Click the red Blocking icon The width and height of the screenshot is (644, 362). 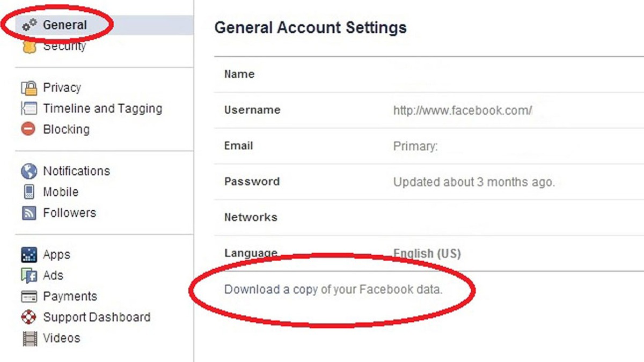[x=28, y=129]
